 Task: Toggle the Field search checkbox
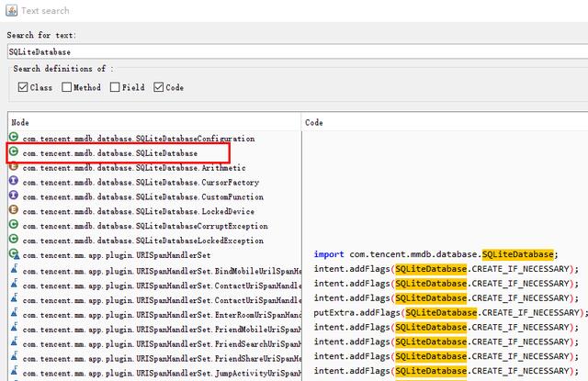point(115,87)
